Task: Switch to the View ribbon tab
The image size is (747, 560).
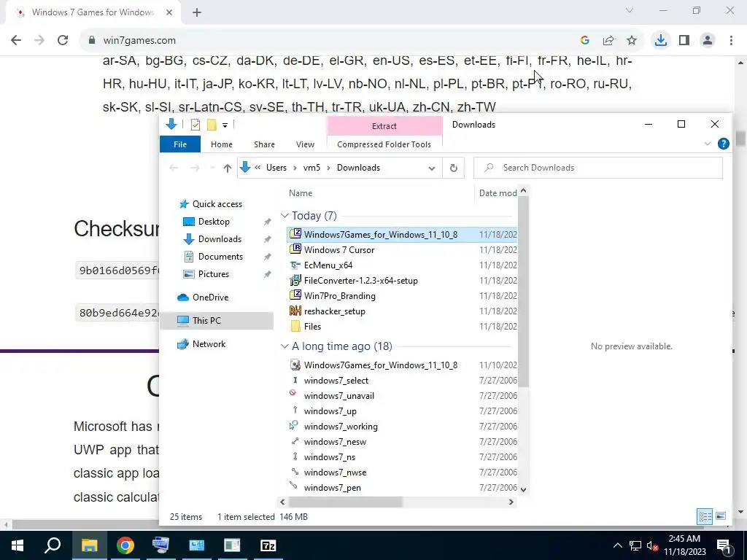Action: [306, 144]
